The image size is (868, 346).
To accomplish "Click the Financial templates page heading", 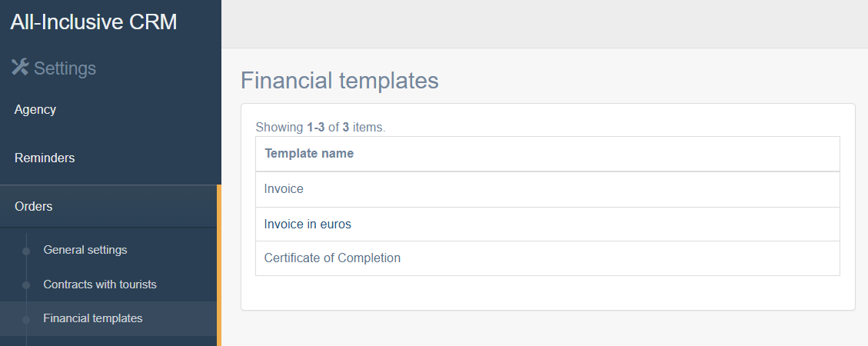I will (340, 81).
